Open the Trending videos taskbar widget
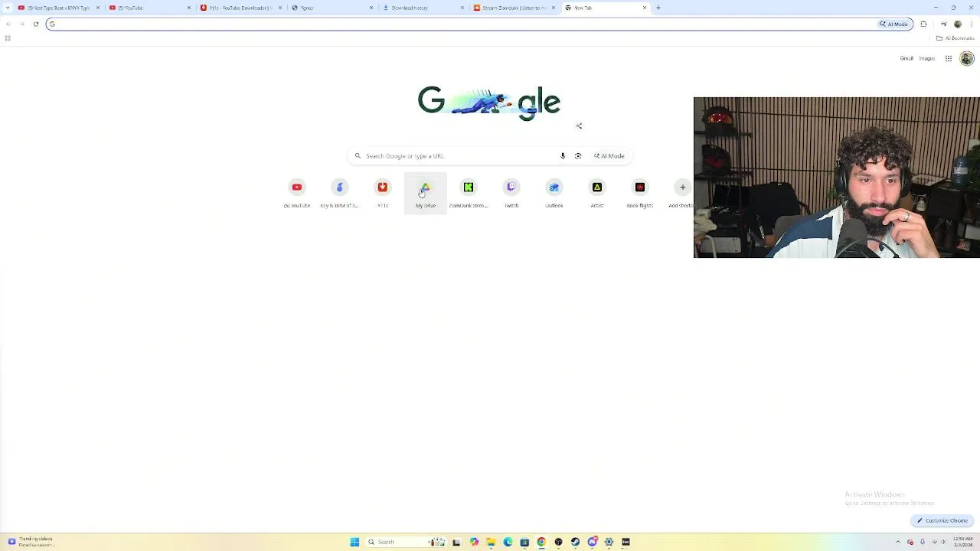Image resolution: width=980 pixels, height=551 pixels. click(x=31, y=542)
